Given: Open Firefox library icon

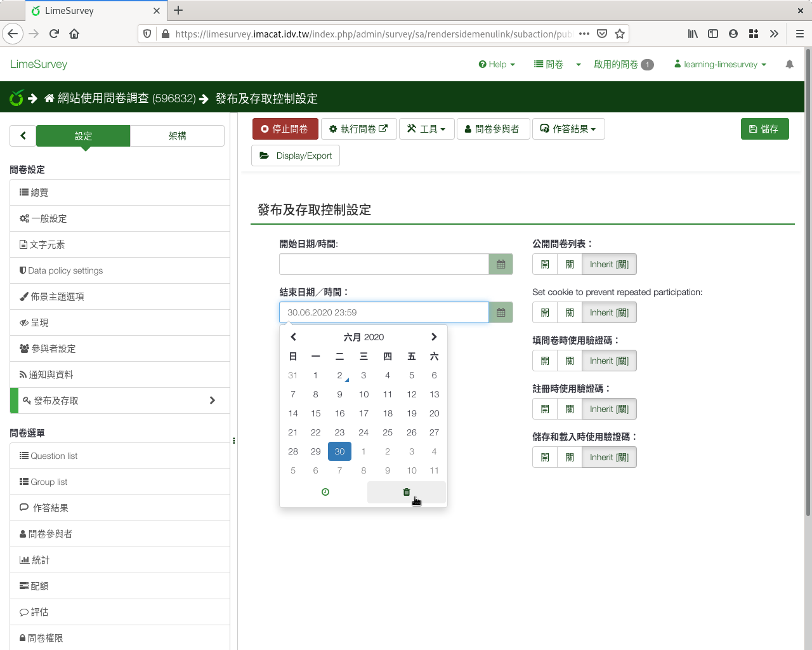Looking at the screenshot, I should [693, 34].
